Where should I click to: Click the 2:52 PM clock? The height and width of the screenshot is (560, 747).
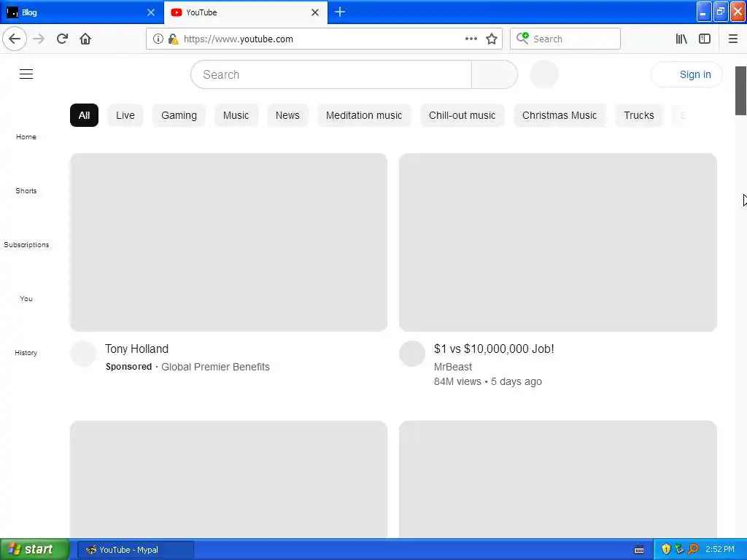(720, 550)
